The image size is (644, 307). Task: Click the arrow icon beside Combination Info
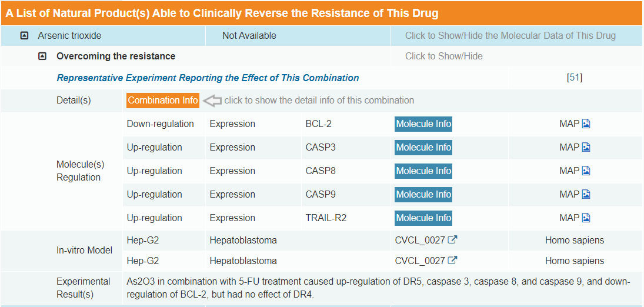click(212, 101)
